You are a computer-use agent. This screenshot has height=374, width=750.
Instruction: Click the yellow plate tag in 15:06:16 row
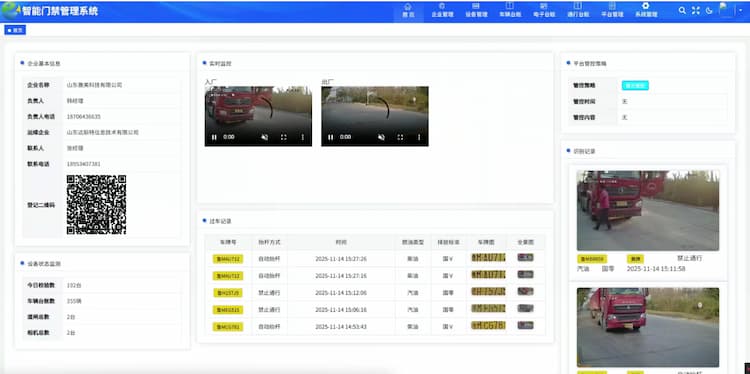click(228, 310)
